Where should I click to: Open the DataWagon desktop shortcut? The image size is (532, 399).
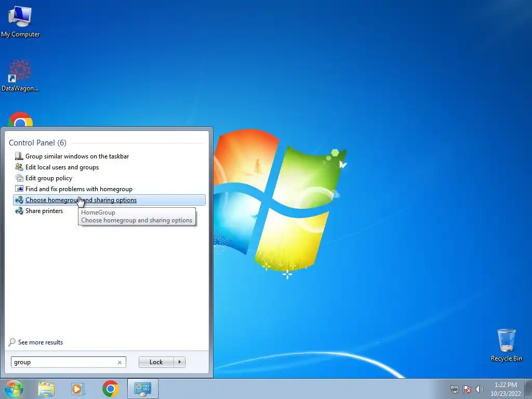[20, 75]
